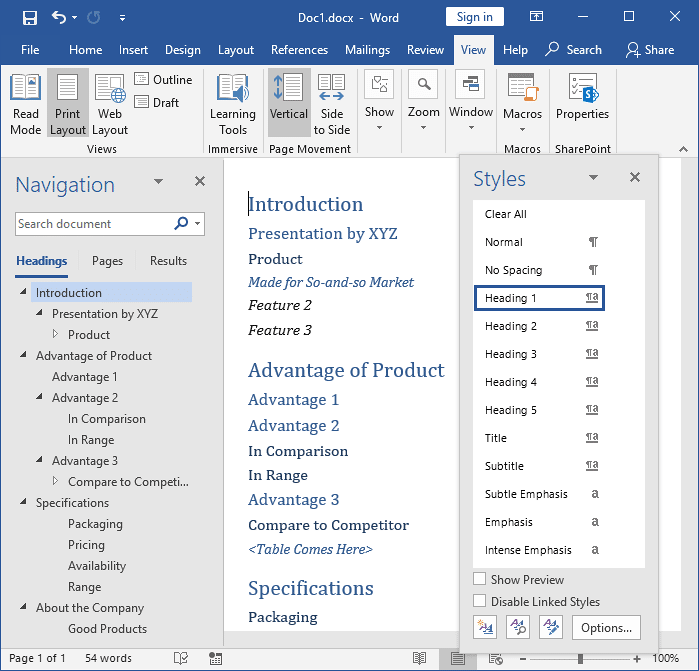699x671 pixels.
Task: Click the Manage Styles icon
Action: (550, 628)
